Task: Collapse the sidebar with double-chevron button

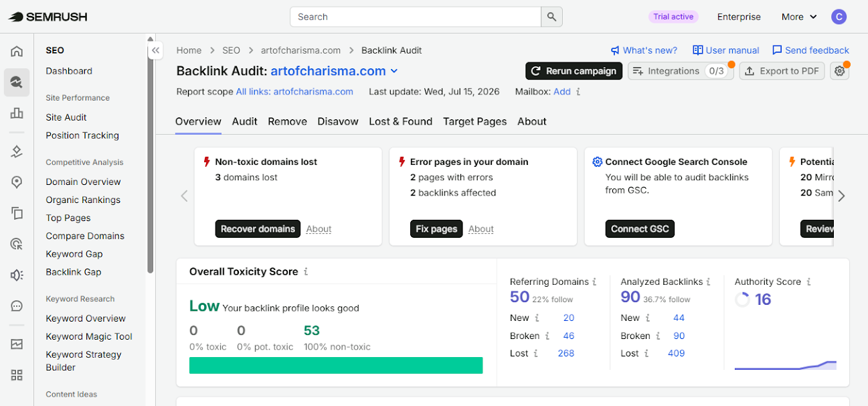Action: [x=155, y=50]
